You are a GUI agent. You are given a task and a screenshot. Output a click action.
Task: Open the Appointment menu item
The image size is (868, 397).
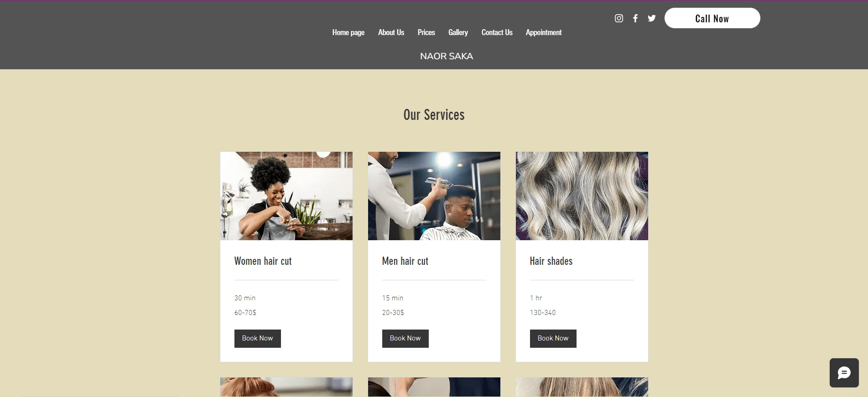pyautogui.click(x=544, y=32)
